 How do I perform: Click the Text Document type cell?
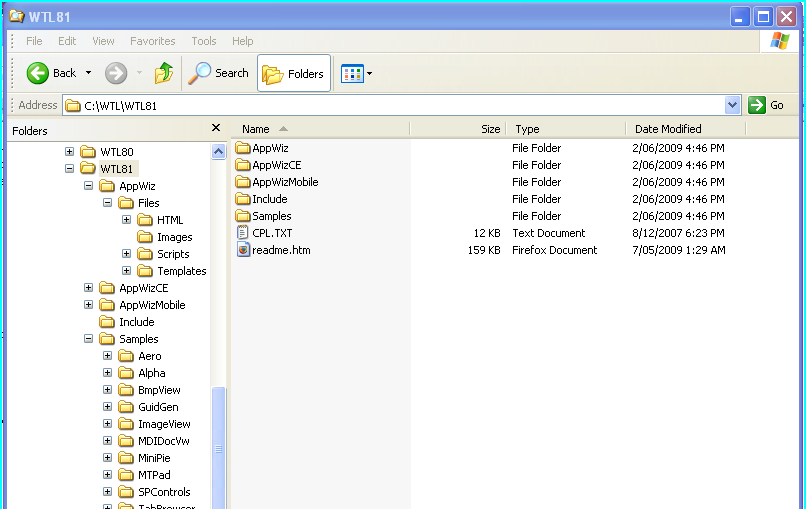pos(548,233)
